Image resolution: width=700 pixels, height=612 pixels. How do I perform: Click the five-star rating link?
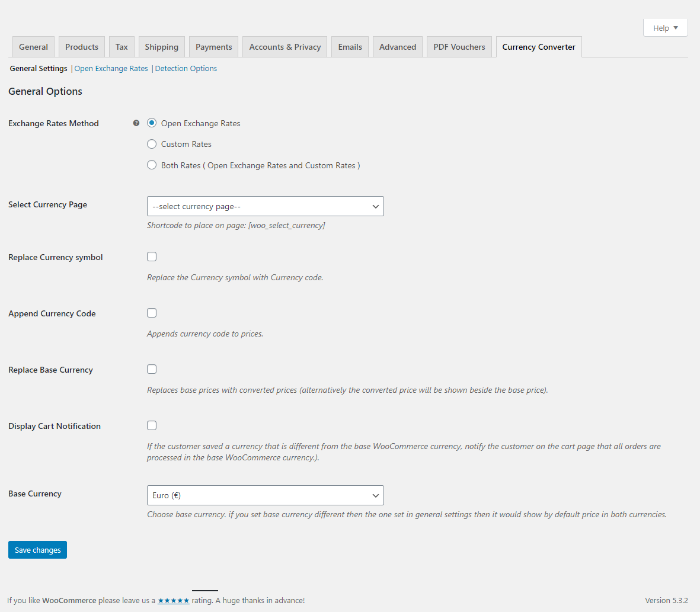(x=173, y=600)
